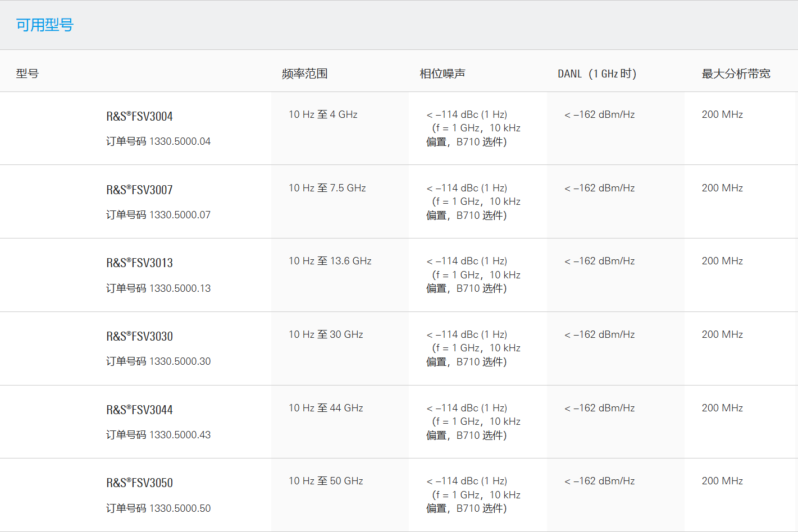Click the 型号 column header

tap(27, 74)
